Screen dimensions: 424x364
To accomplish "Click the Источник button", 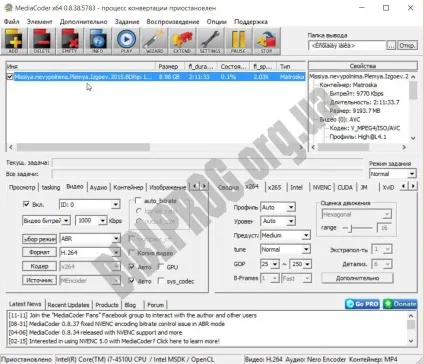I will click(x=39, y=280).
